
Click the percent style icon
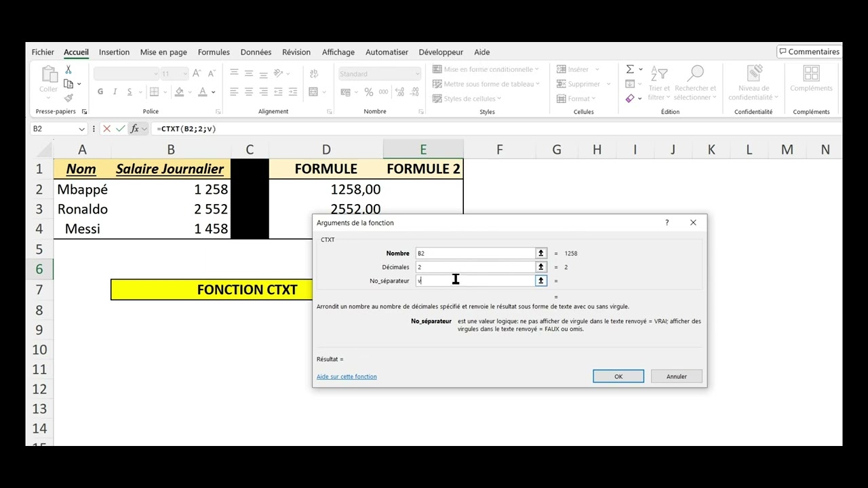point(369,91)
